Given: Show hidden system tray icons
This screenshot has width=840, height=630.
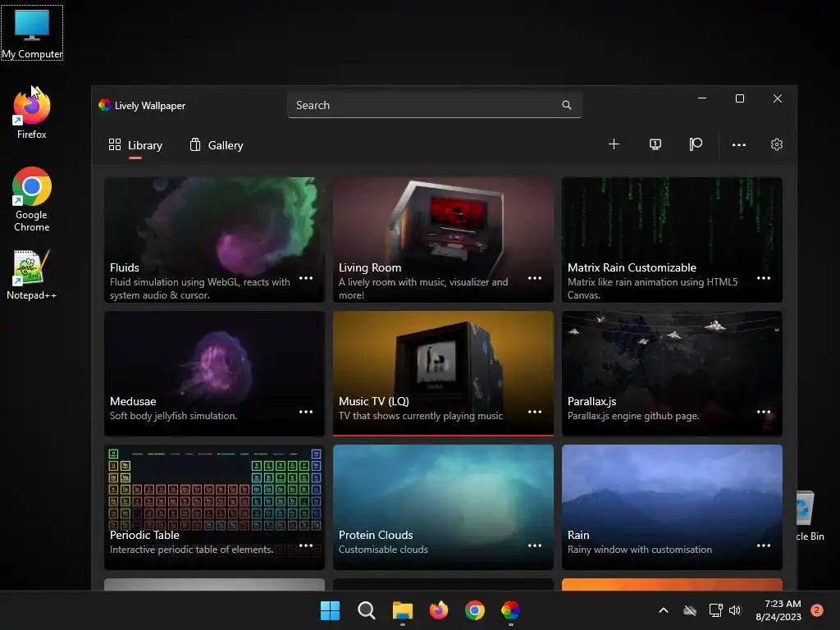Looking at the screenshot, I should [x=663, y=610].
